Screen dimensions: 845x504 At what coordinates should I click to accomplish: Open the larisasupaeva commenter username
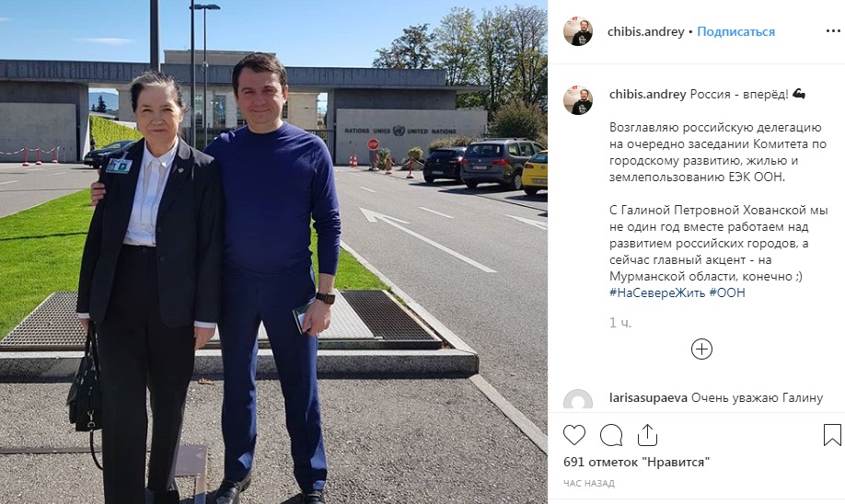coord(648,398)
